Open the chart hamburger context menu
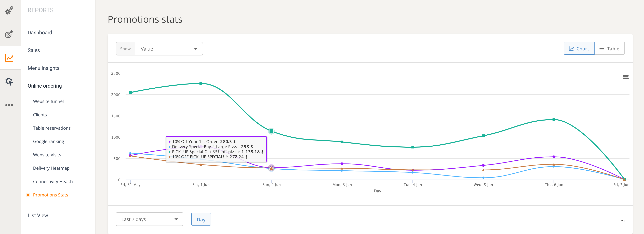Screen dimensions: 644x234 pos(625,77)
